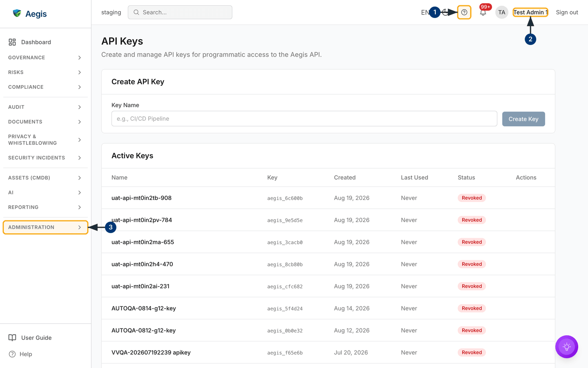This screenshot has height=368, width=588.
Task: Click key value aegis_cfc682
Action: coord(285,287)
